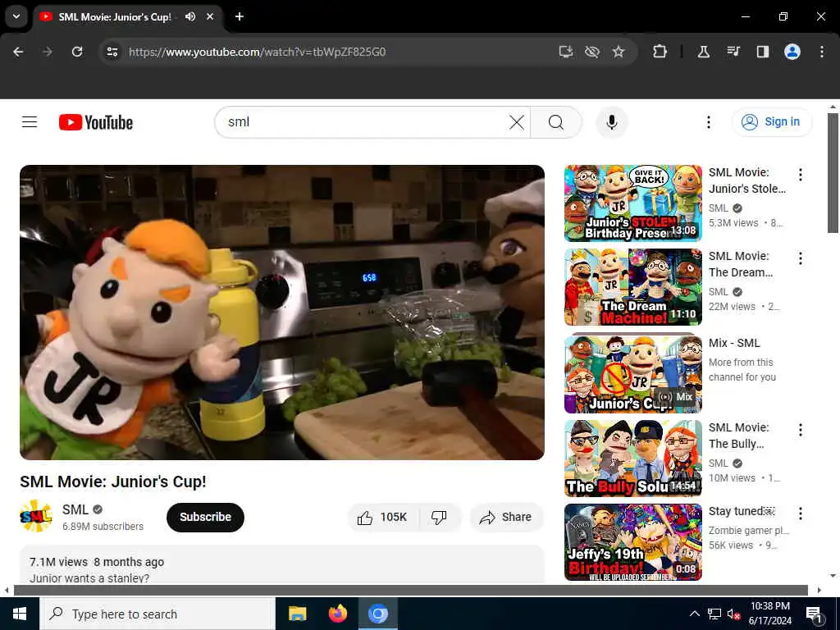The height and width of the screenshot is (630, 840).
Task: Close the SML Movie tab
Action: pyautogui.click(x=210, y=16)
